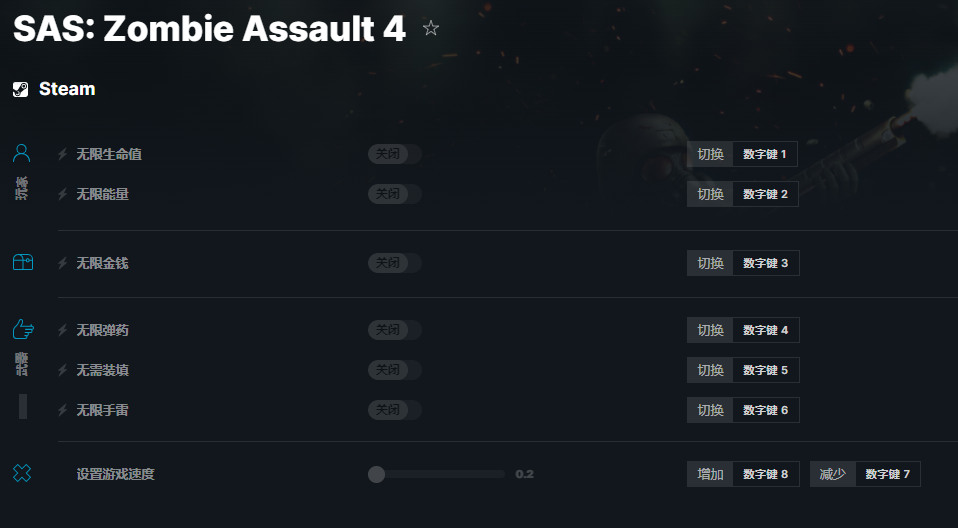Click lightning bolt icon beside 无限生命值
Screen dimensions: 958x528
62,154
